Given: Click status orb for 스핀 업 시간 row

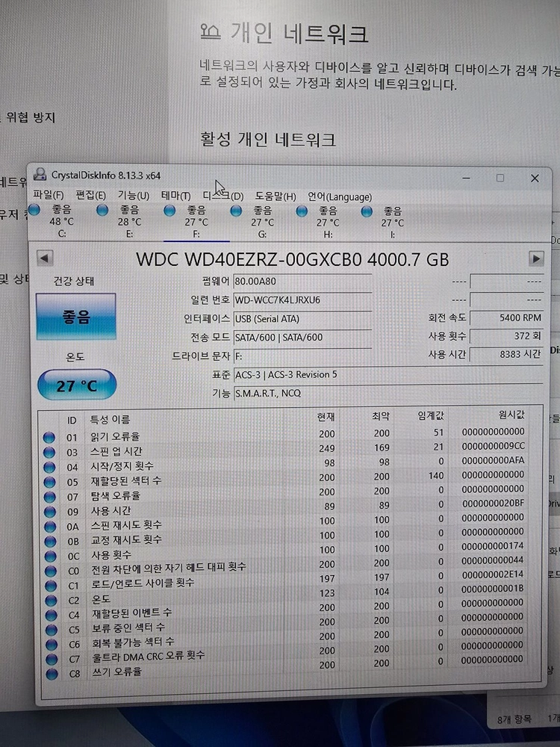Looking at the screenshot, I should [49, 452].
